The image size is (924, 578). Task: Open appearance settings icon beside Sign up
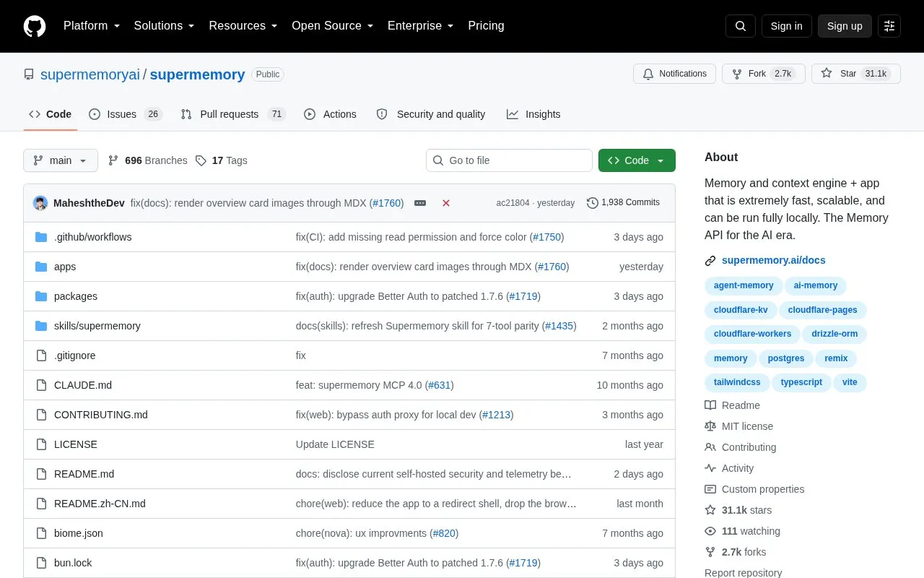tap(889, 26)
